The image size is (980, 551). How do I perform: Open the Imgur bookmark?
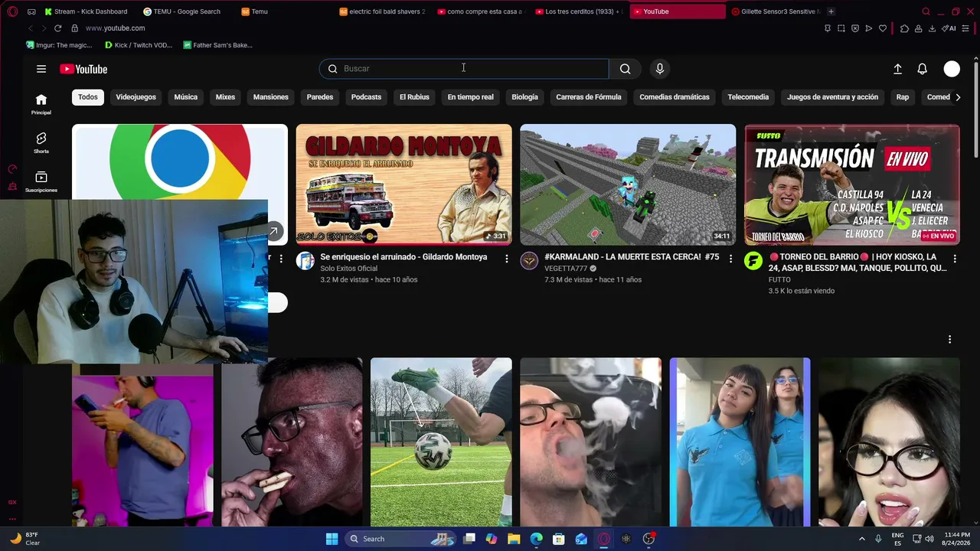click(59, 45)
